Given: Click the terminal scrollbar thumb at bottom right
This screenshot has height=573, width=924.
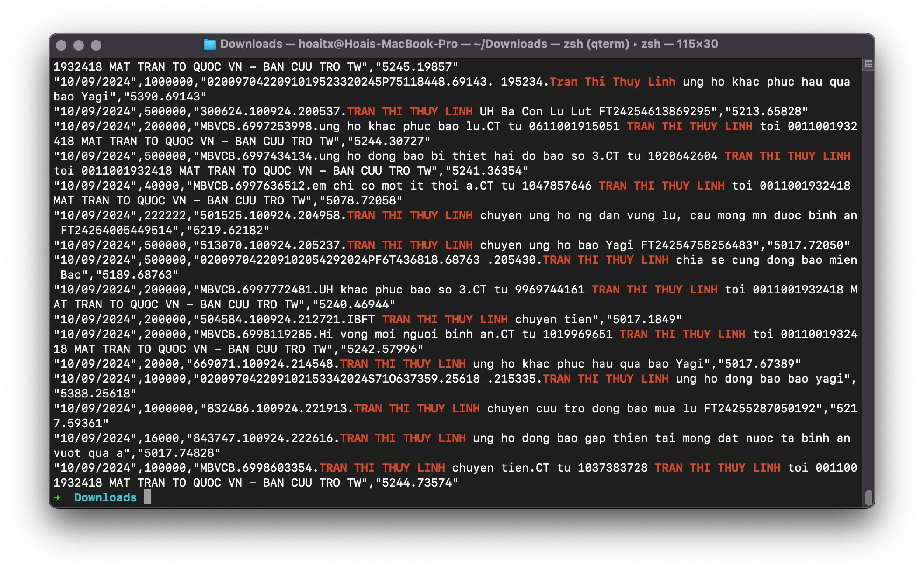Looking at the screenshot, I should pyautogui.click(x=868, y=497).
